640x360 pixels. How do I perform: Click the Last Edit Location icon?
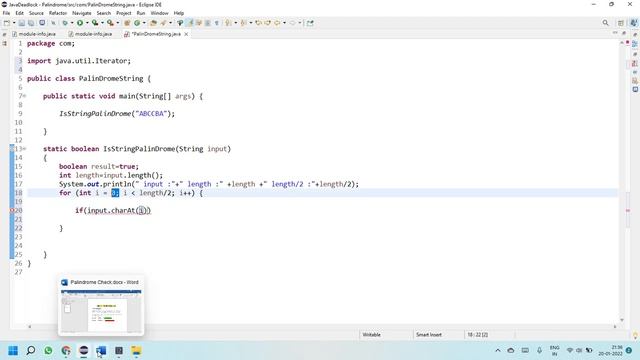tap(258, 23)
